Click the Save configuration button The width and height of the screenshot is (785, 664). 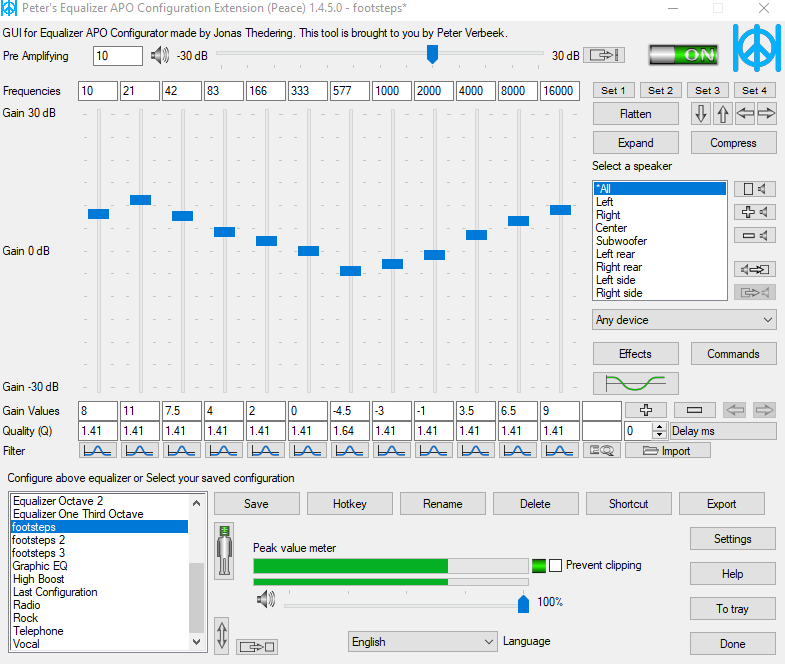point(257,504)
